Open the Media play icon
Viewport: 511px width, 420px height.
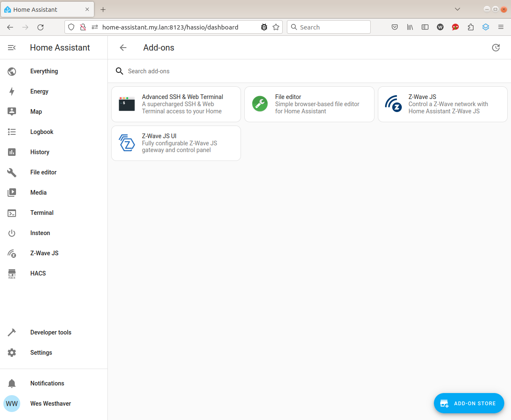click(x=12, y=193)
